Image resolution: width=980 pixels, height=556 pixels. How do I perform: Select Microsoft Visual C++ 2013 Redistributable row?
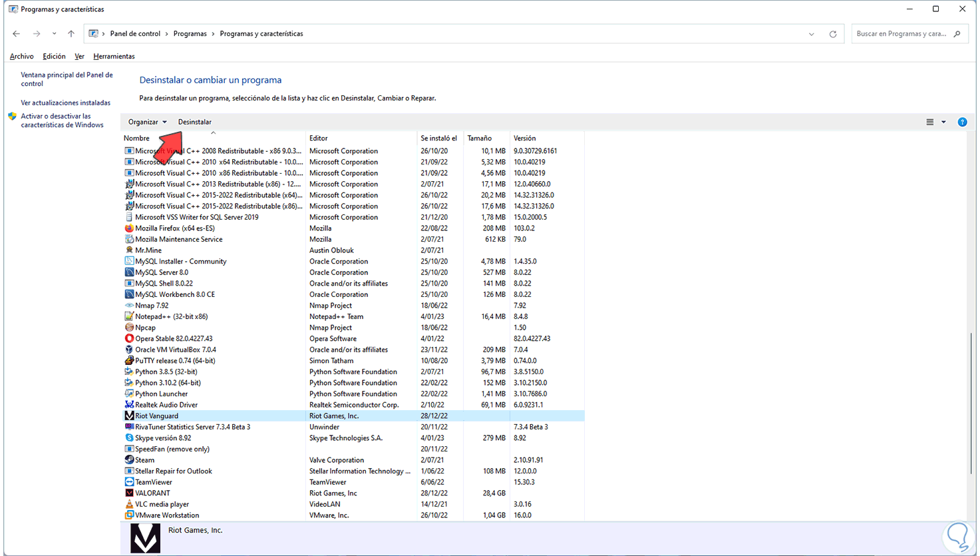coord(354,184)
